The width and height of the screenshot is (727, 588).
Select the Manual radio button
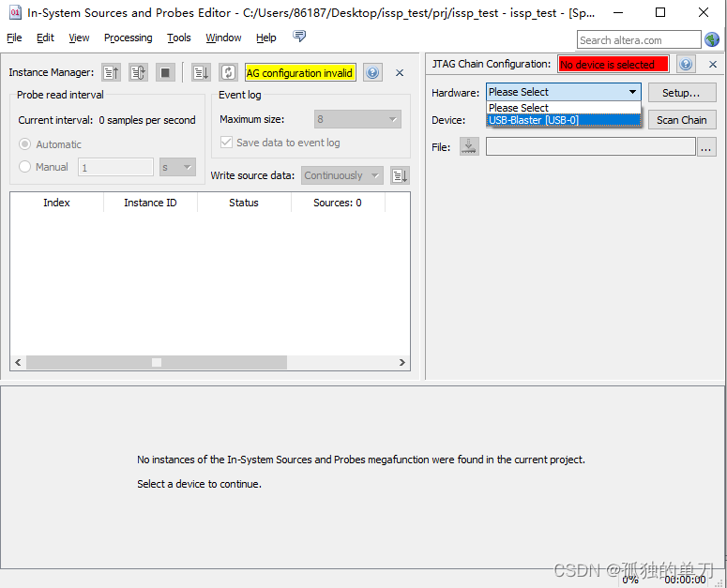pos(24,166)
